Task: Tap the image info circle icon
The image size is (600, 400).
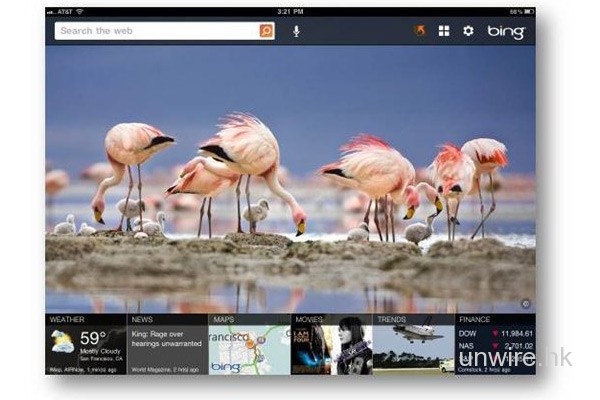Action: [526, 303]
